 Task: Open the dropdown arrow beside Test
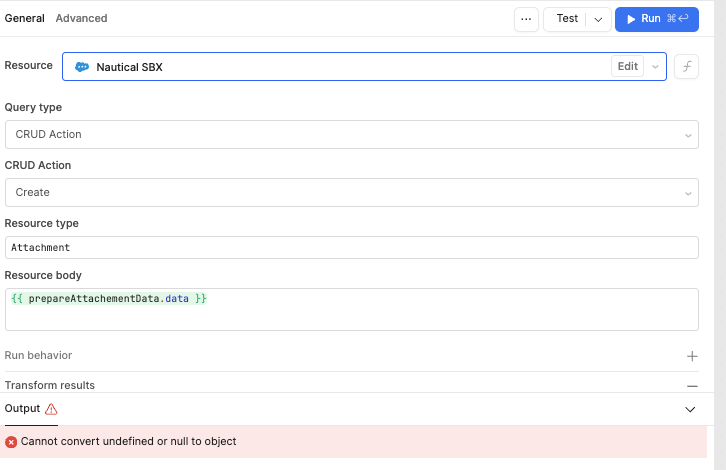coord(598,19)
